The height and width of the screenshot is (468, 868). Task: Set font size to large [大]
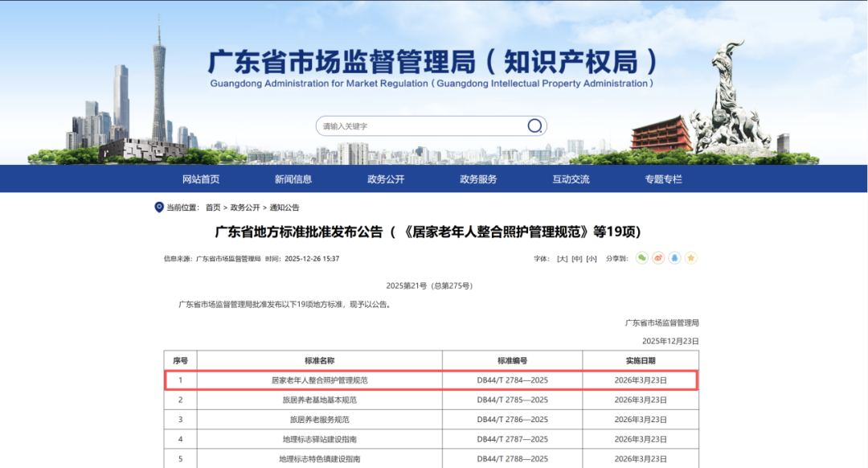click(563, 259)
